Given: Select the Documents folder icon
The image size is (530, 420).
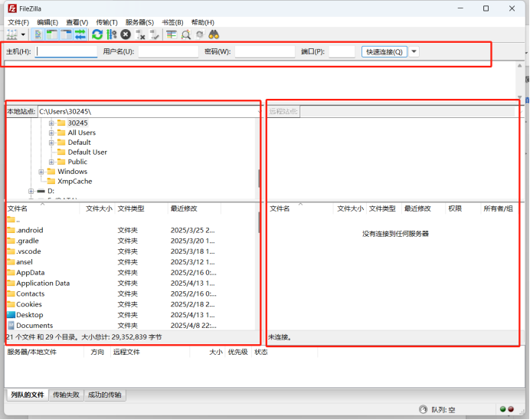Looking at the screenshot, I should pyautogui.click(x=11, y=325).
